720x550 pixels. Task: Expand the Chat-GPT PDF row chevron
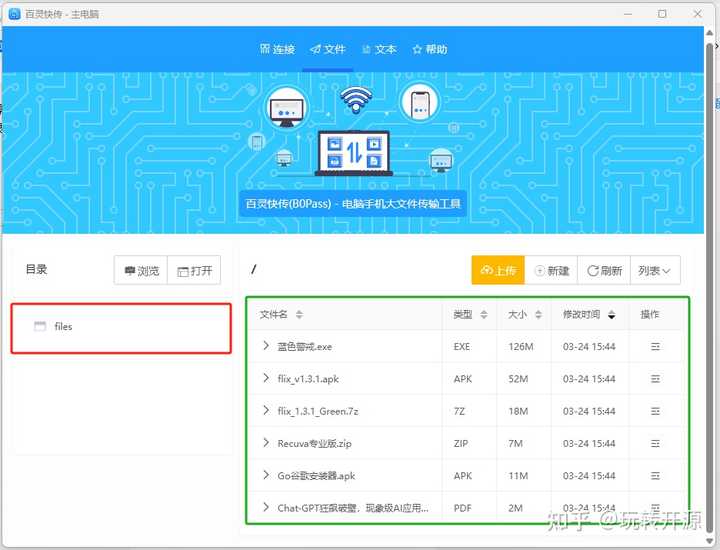[x=266, y=507]
